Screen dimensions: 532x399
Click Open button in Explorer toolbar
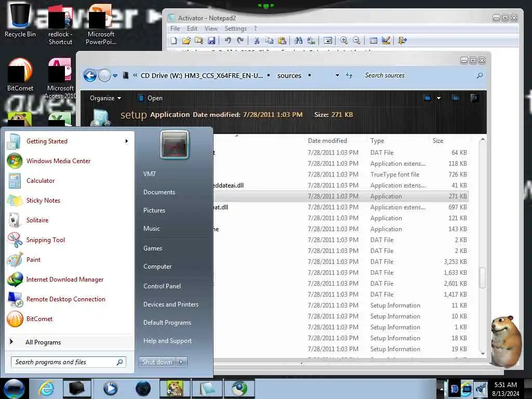pos(150,98)
